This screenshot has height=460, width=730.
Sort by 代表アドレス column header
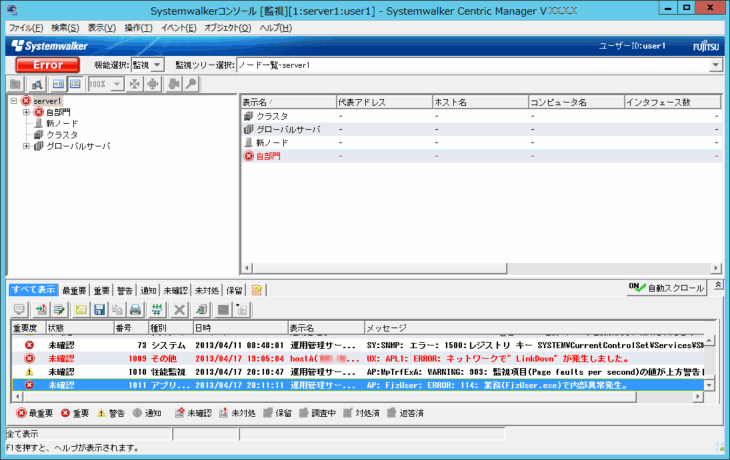pyautogui.click(x=384, y=102)
